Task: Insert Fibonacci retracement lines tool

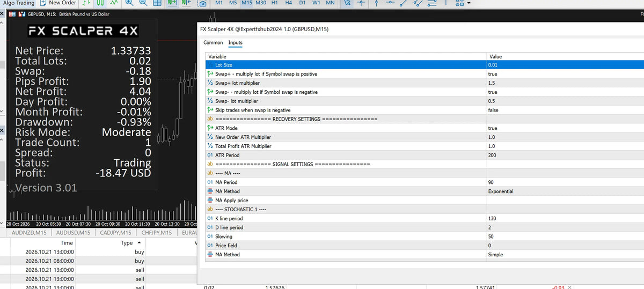Action: pos(433,3)
